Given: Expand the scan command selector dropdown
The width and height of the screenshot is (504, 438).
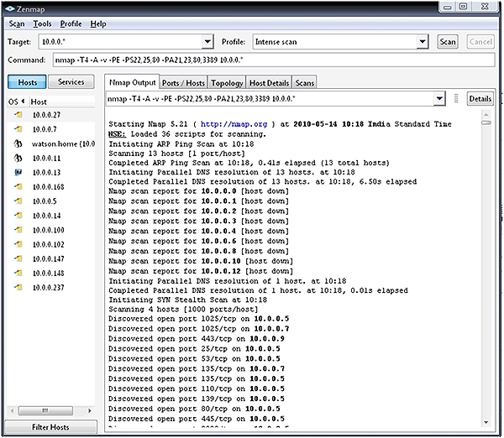Looking at the screenshot, I should 439,98.
